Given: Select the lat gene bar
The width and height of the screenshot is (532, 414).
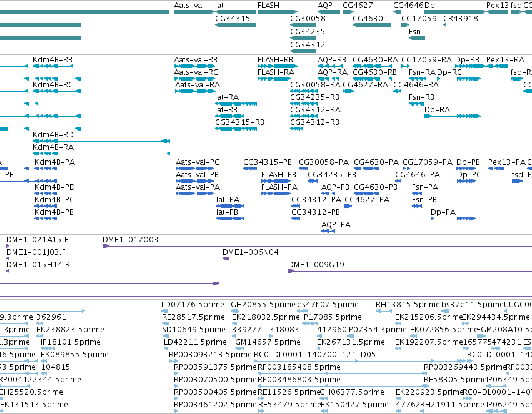Looking at the screenshot, I should [235, 12].
